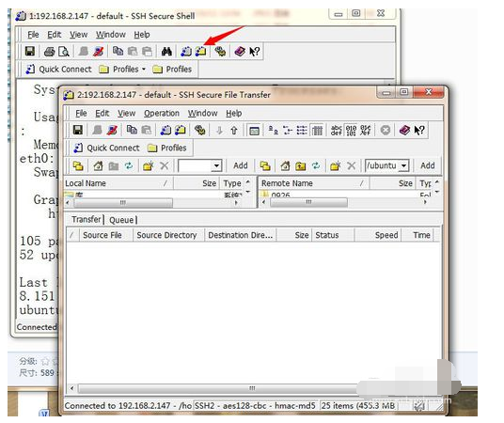Click New File Transfer Window icon in Secure Shell
The height and width of the screenshot is (423, 504).
[x=201, y=52]
